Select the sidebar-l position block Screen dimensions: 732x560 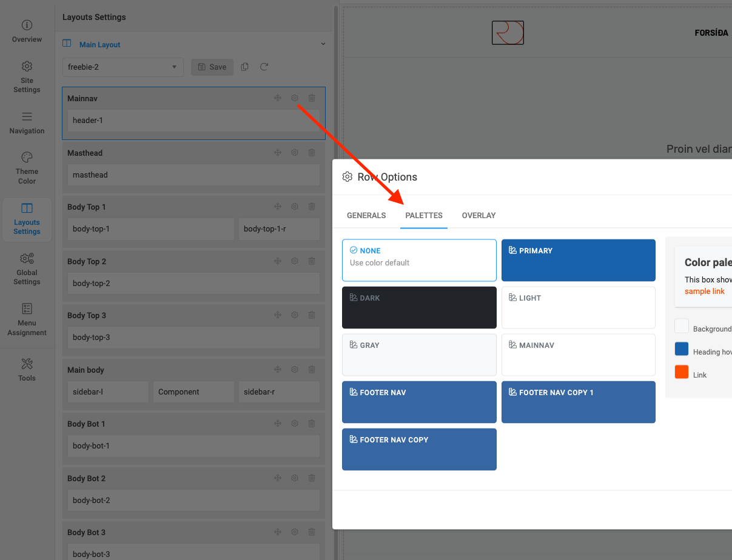coord(108,392)
